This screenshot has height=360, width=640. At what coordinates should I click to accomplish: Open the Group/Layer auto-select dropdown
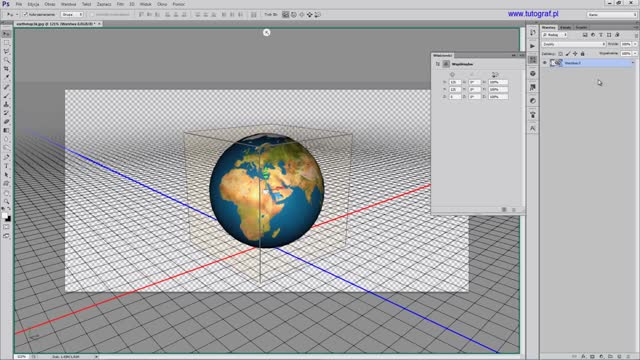pyautogui.click(x=72, y=14)
